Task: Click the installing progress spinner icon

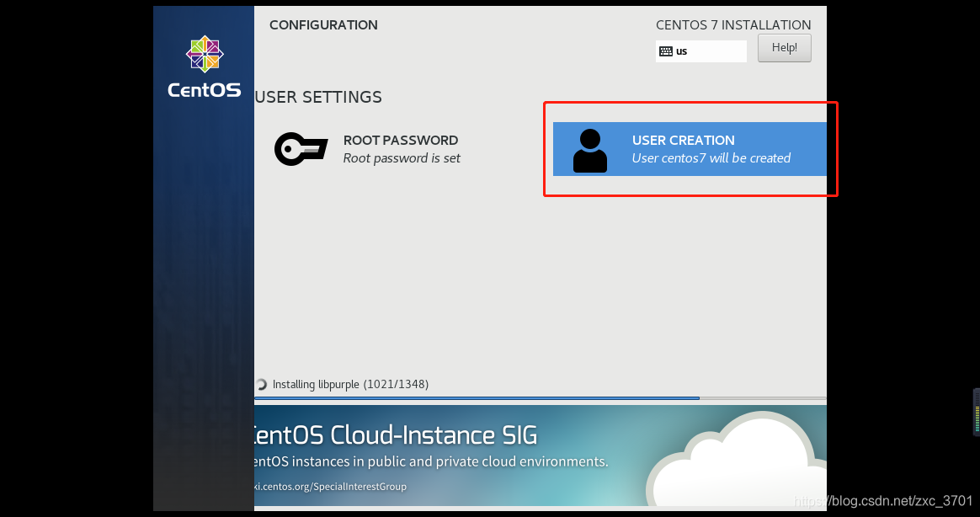Action: click(x=261, y=385)
